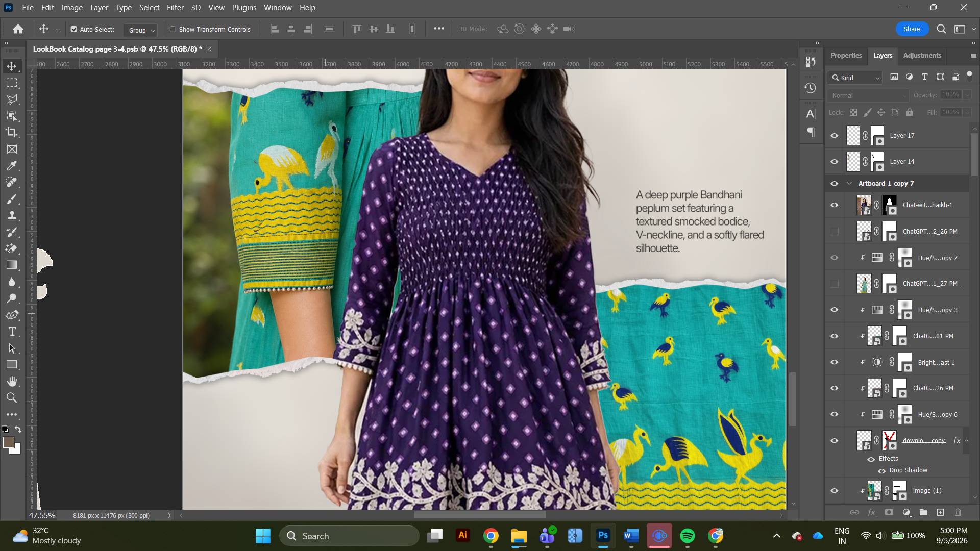The height and width of the screenshot is (551, 980).
Task: Open the Auto-Select Group dropdown
Action: [140, 30]
